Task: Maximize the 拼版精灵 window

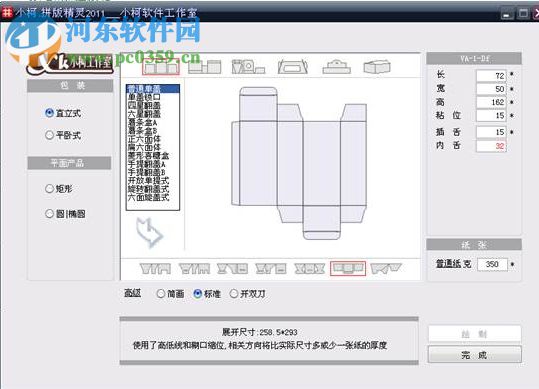Action: click(523, 14)
